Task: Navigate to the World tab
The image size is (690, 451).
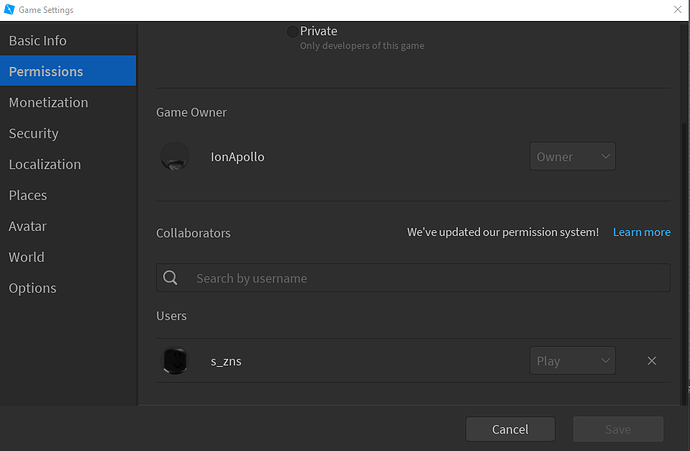Action: tap(27, 257)
